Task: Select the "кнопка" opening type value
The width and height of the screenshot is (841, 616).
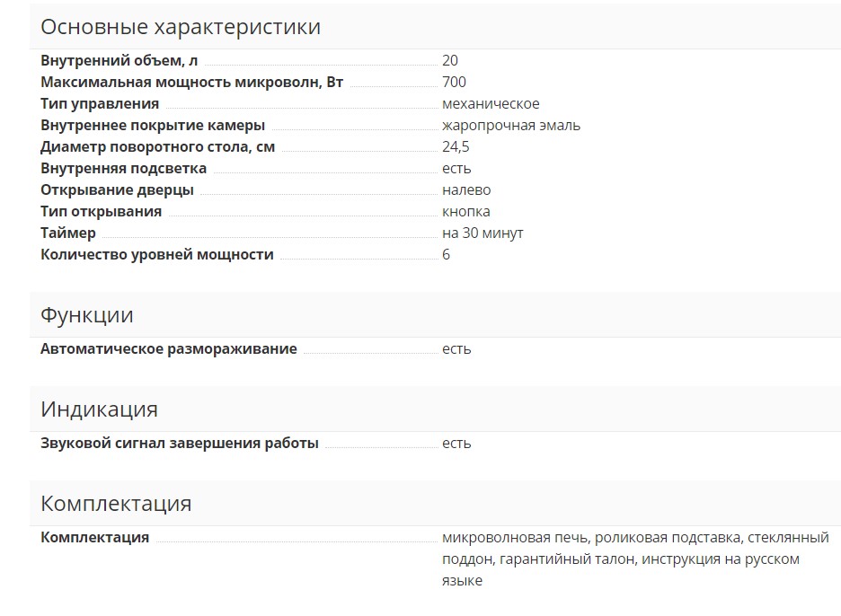Action: click(466, 212)
